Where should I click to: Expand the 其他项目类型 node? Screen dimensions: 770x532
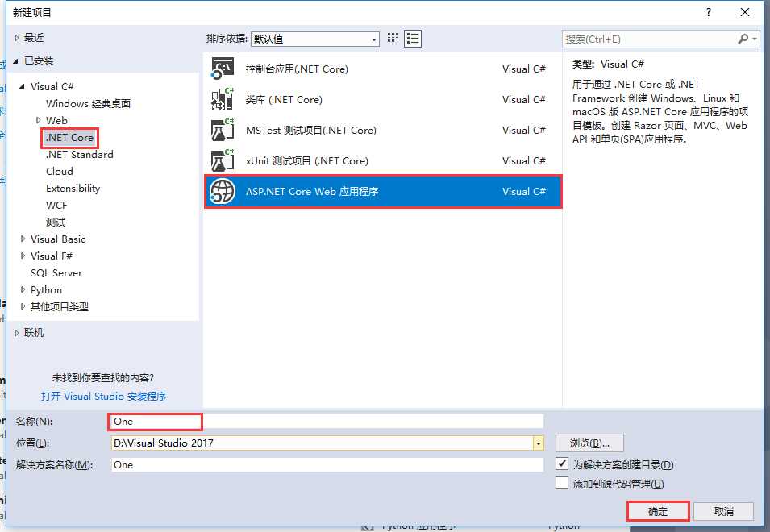pos(23,307)
